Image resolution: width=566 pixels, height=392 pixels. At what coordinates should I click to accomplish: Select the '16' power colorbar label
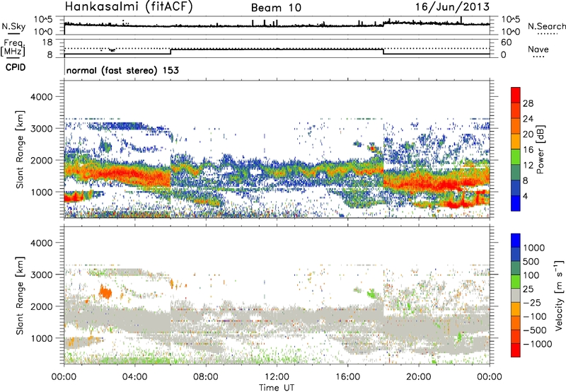click(528, 150)
